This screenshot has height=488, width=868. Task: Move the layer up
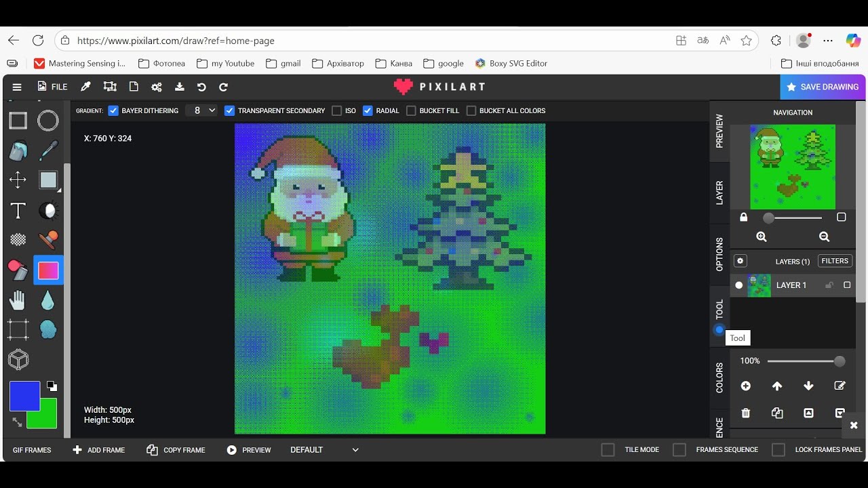coord(777,386)
